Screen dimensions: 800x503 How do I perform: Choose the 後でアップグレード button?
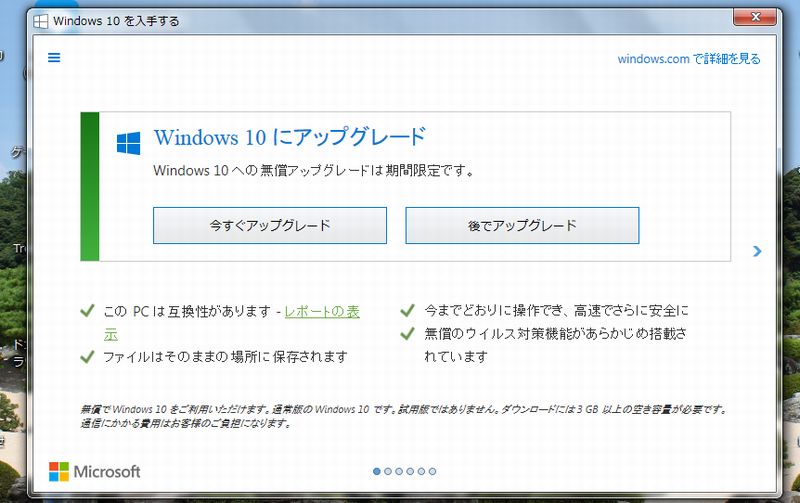[x=522, y=226]
